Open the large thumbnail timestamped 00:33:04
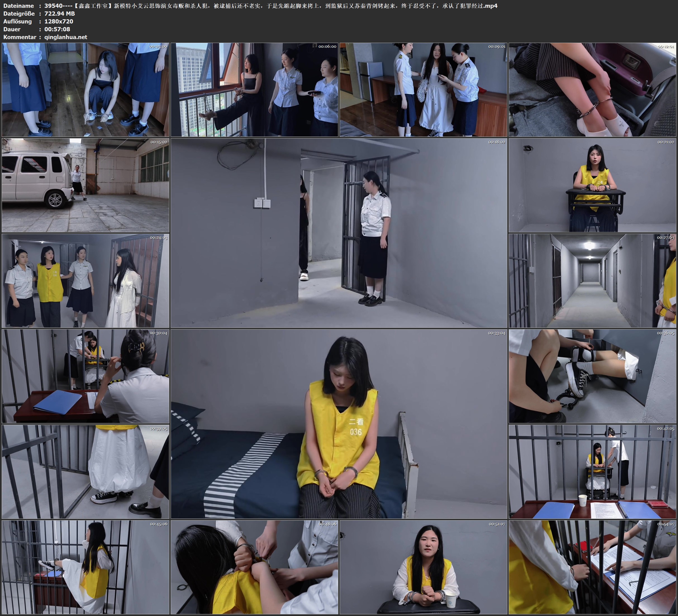This screenshot has height=616, width=678. tap(339, 424)
